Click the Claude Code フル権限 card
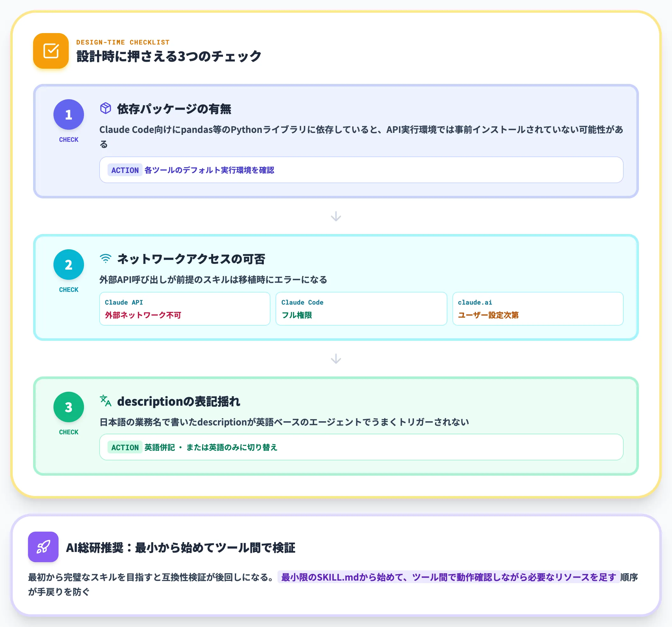Image resolution: width=672 pixels, height=627 pixels. click(x=361, y=309)
